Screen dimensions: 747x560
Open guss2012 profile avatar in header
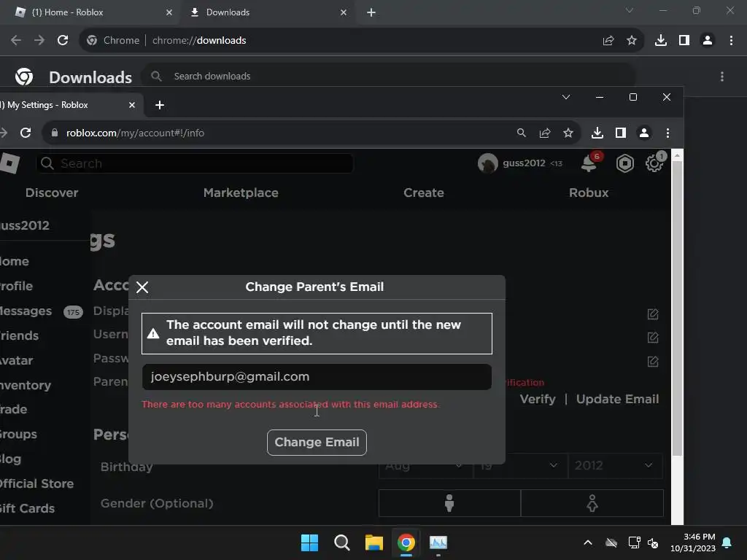(487, 163)
